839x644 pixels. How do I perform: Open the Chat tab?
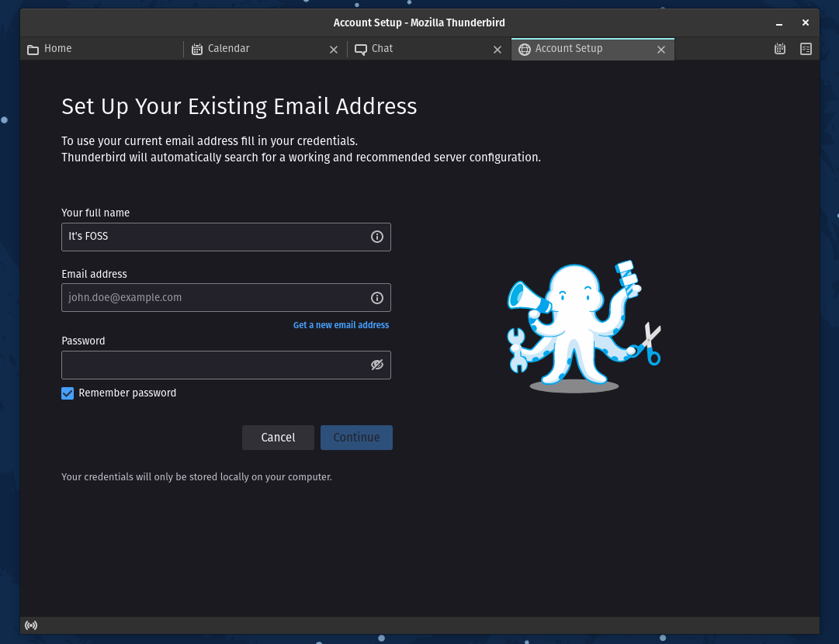click(419, 49)
